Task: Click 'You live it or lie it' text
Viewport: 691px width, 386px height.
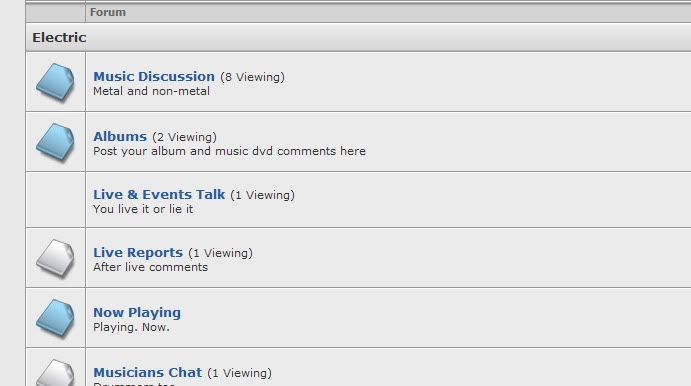Action: tap(143, 209)
